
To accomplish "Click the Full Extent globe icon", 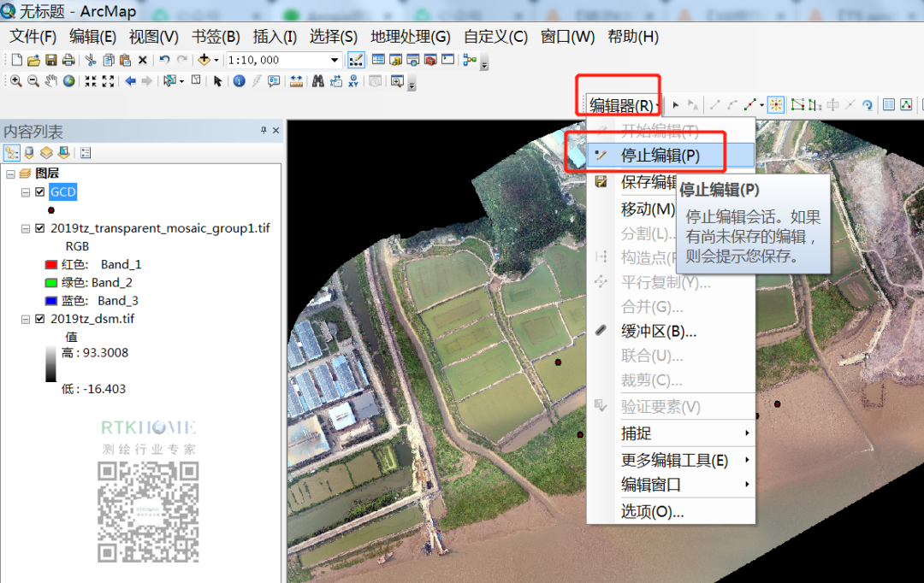I will pyautogui.click(x=68, y=81).
